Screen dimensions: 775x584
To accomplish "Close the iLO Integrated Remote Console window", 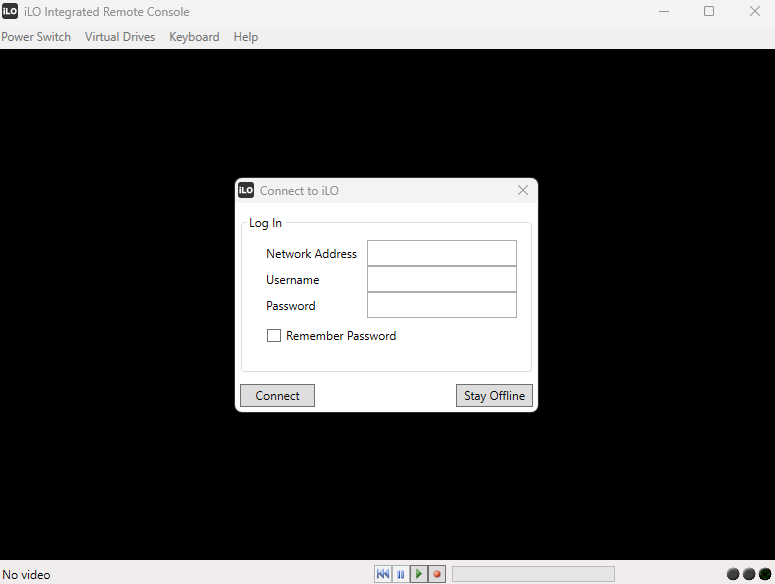I will pos(754,11).
